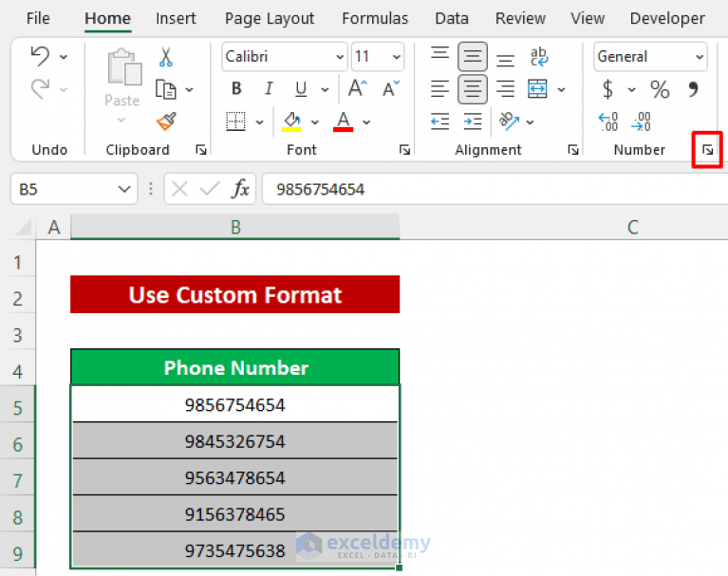This screenshot has height=576, width=728.
Task: Click the formula bar showing 9856754654
Action: pos(495,189)
